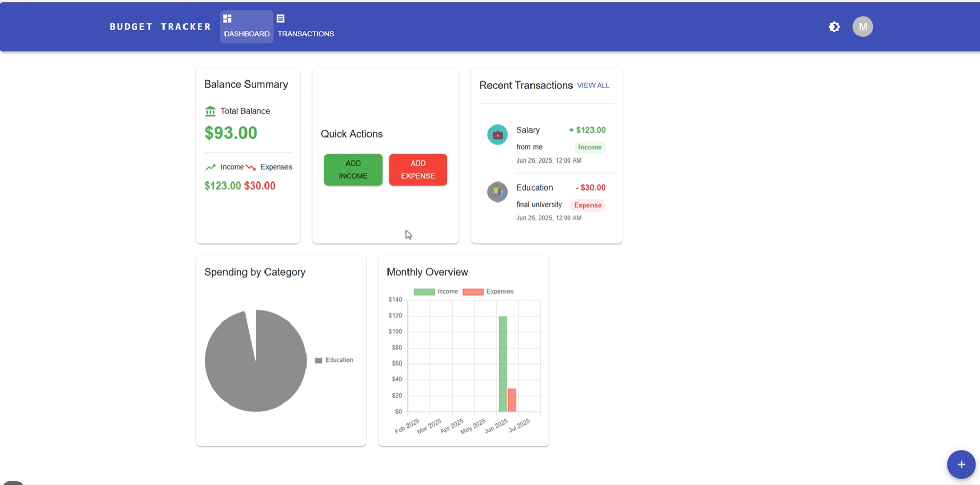
Task: Click the Expenses downward trend icon
Action: tap(251, 167)
